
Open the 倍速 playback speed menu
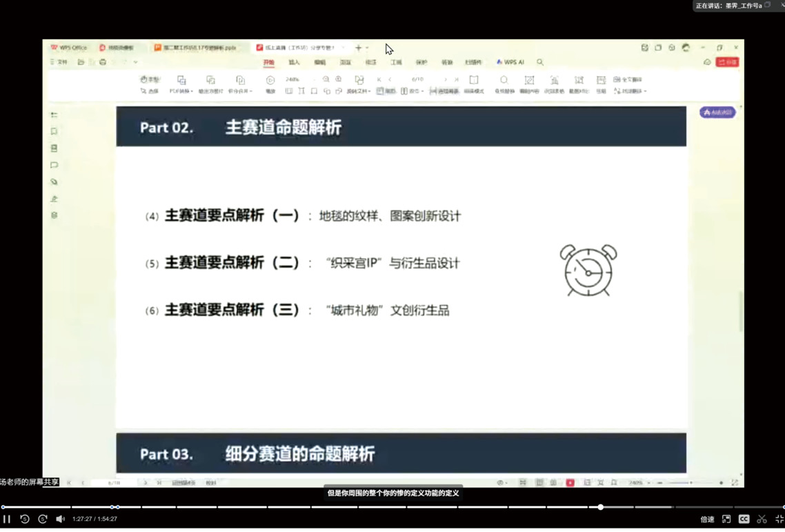point(707,520)
